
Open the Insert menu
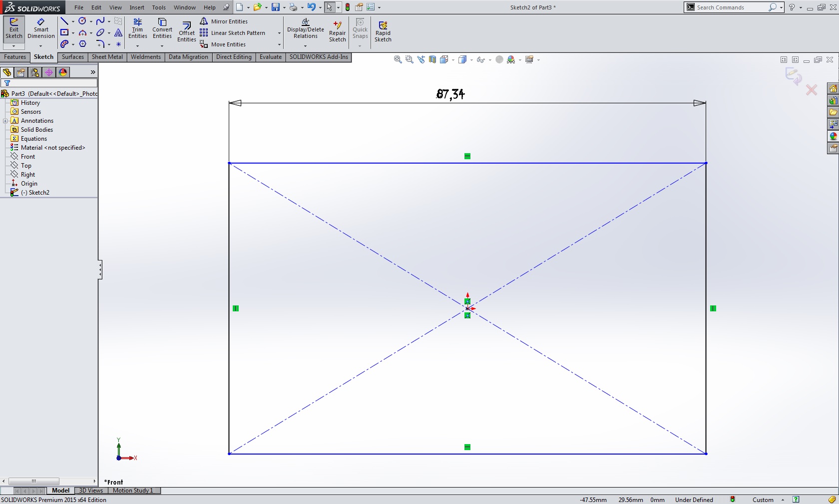137,7
